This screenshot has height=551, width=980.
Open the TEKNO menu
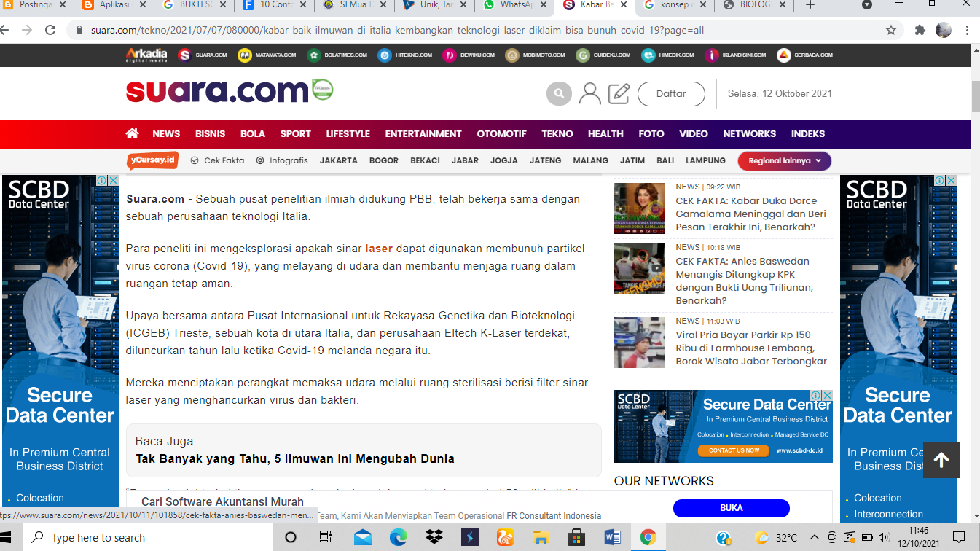coord(557,134)
